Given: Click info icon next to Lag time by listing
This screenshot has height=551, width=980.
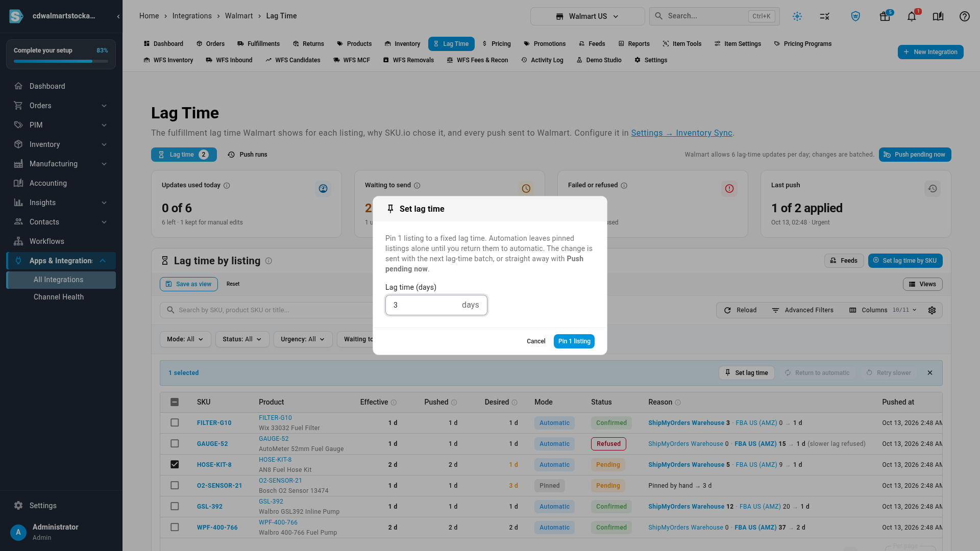Looking at the screenshot, I should tap(268, 261).
